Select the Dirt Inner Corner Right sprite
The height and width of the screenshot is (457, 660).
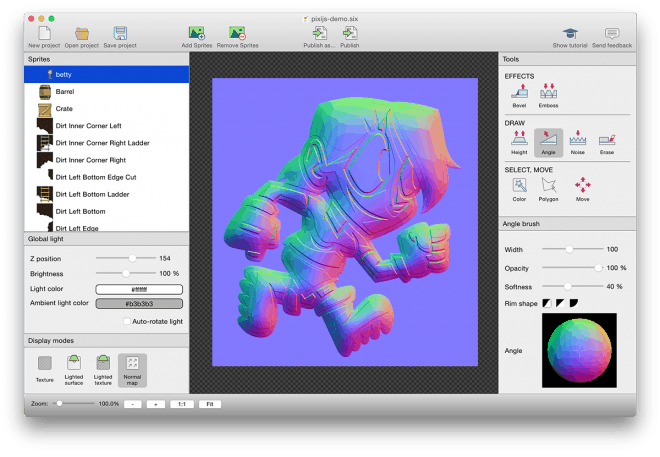[x=106, y=160]
